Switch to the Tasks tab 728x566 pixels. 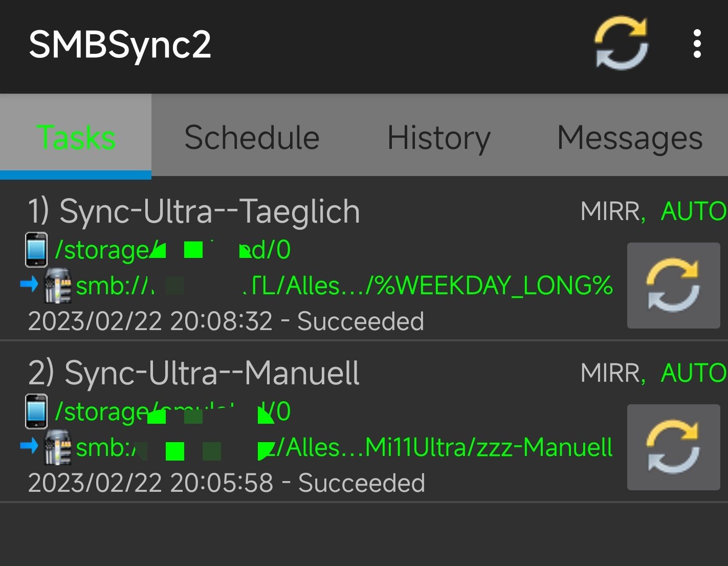[76, 137]
